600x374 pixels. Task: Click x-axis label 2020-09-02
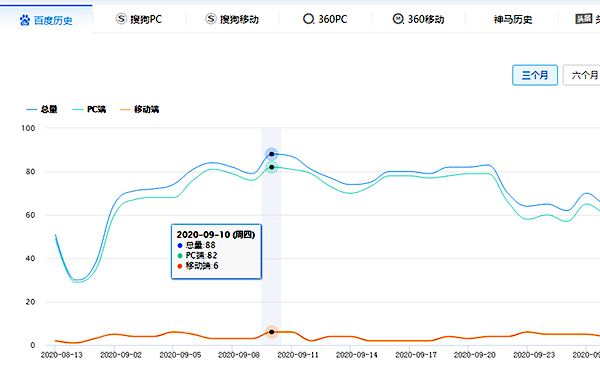[121, 355]
